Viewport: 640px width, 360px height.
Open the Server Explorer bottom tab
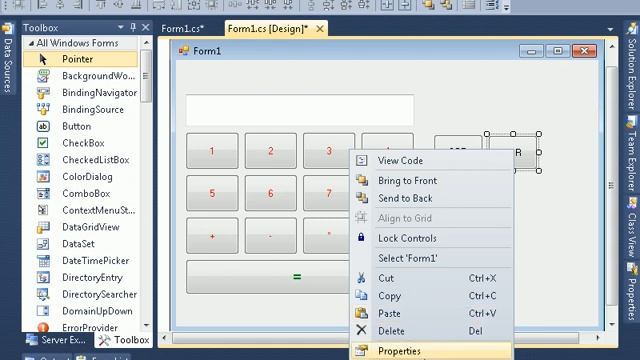(x=56, y=340)
